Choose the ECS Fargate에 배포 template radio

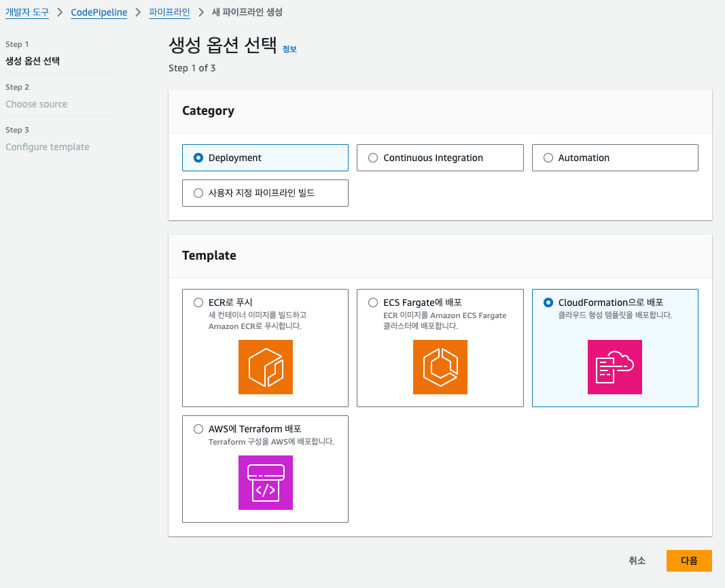coord(373,302)
